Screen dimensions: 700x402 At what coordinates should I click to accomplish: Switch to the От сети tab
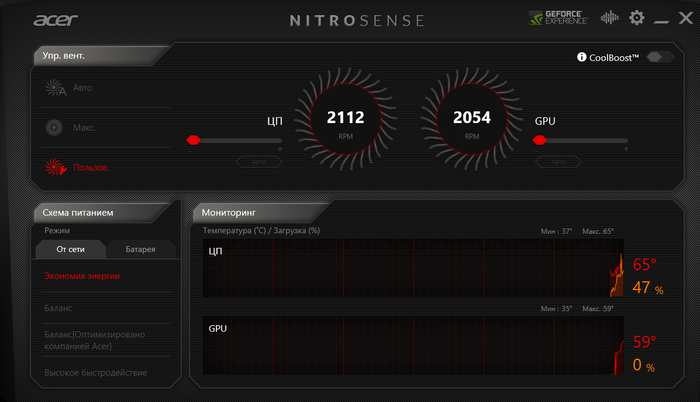click(x=71, y=249)
